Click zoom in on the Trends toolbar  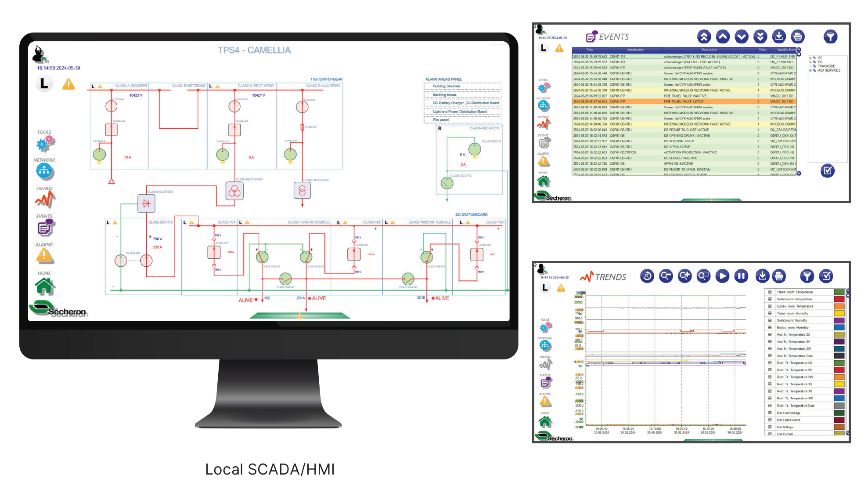click(x=684, y=276)
